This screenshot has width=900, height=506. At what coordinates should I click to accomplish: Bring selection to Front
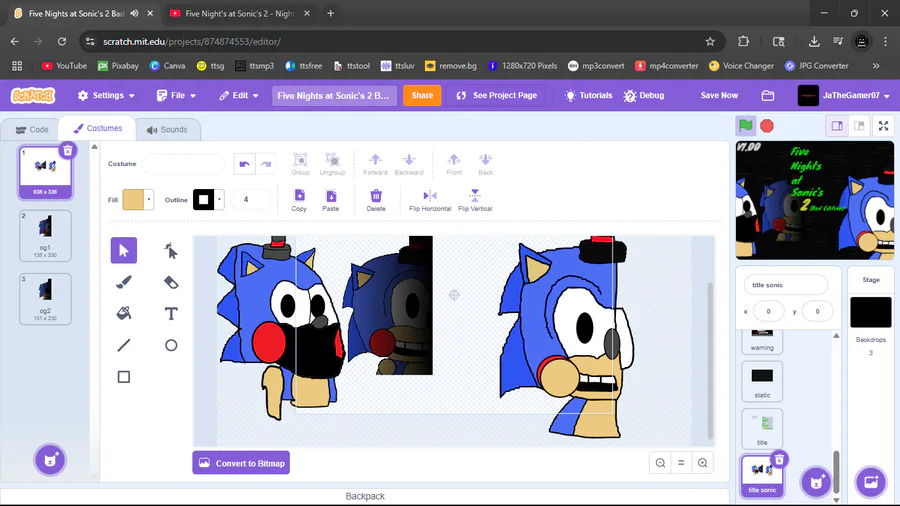(x=454, y=164)
